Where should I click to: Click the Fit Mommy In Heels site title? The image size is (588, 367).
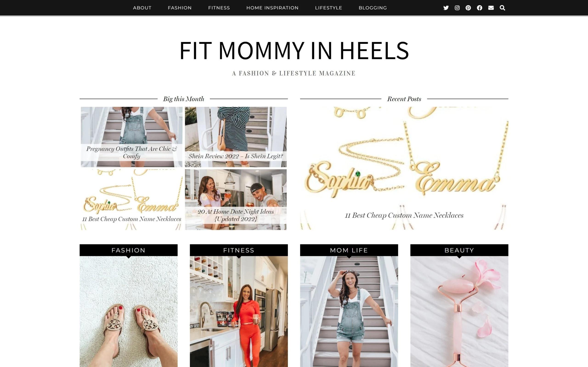[x=294, y=50]
